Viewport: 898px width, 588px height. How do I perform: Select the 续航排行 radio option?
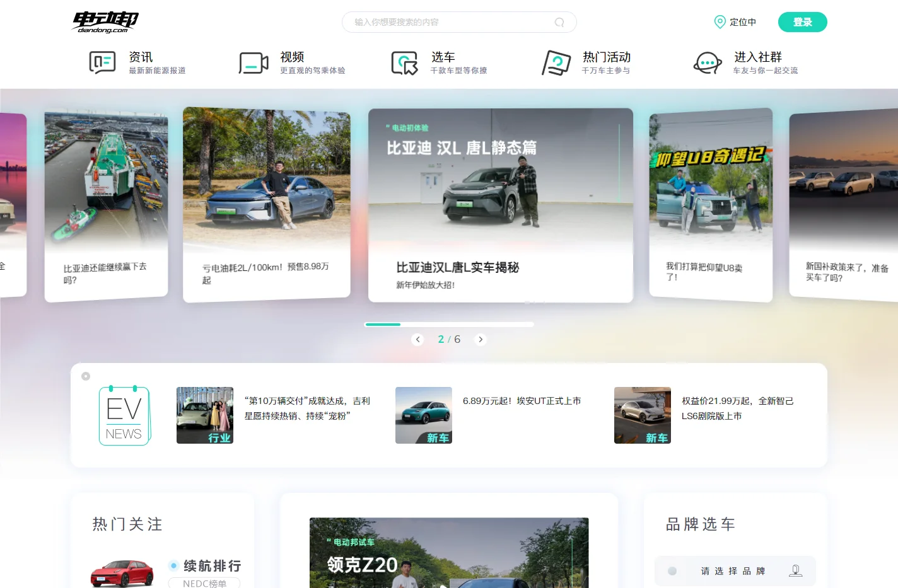[x=173, y=566]
